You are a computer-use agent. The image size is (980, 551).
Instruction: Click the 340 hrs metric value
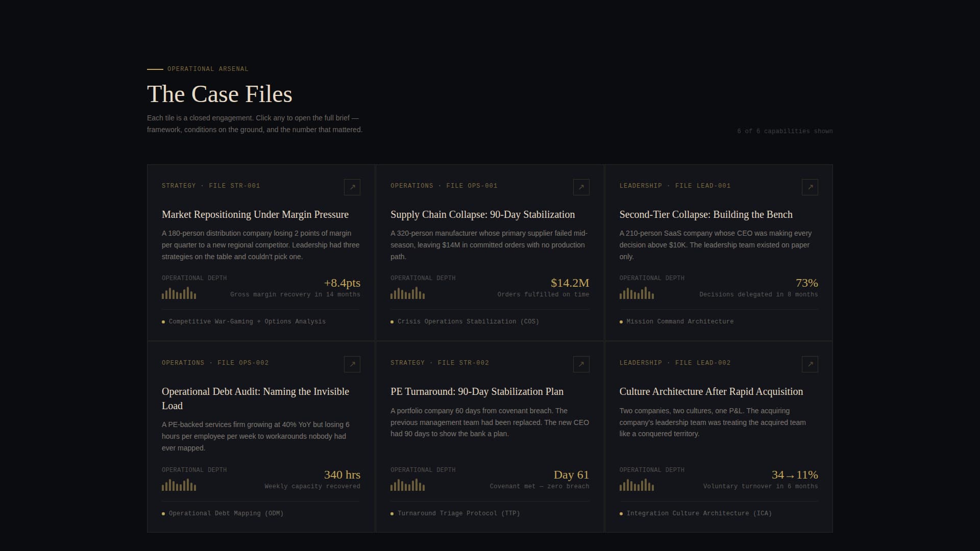click(x=342, y=475)
